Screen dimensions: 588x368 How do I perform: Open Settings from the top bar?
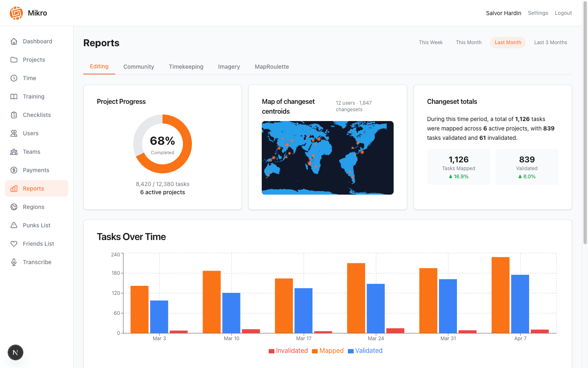pyautogui.click(x=538, y=13)
